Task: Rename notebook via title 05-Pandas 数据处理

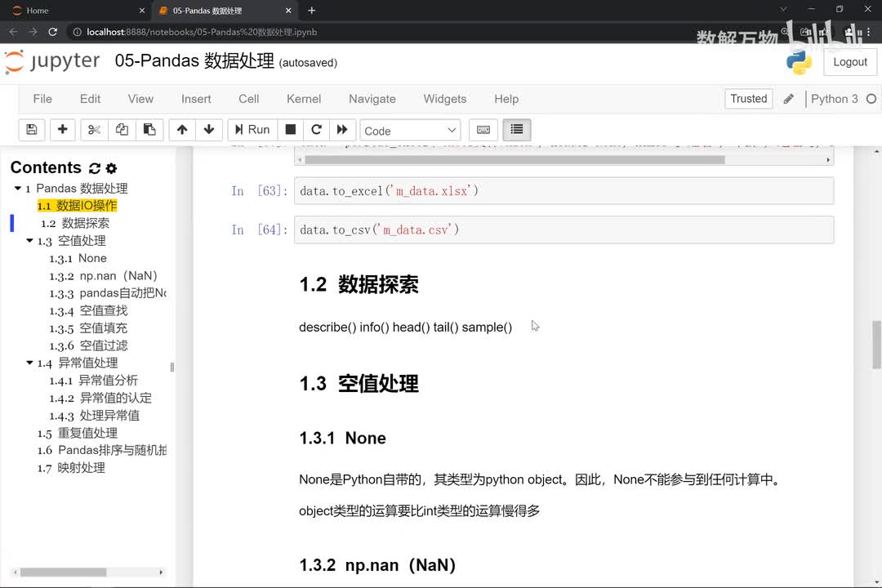Action: (194, 60)
